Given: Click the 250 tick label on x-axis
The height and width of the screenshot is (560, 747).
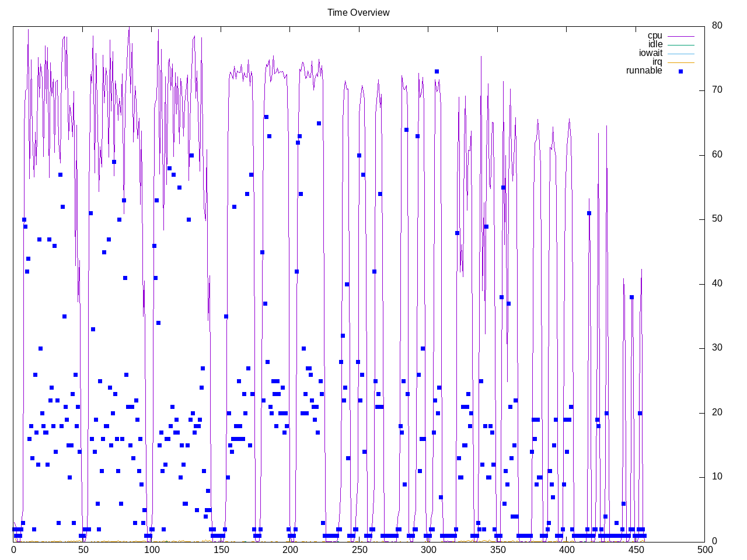Looking at the screenshot, I should click(359, 549).
